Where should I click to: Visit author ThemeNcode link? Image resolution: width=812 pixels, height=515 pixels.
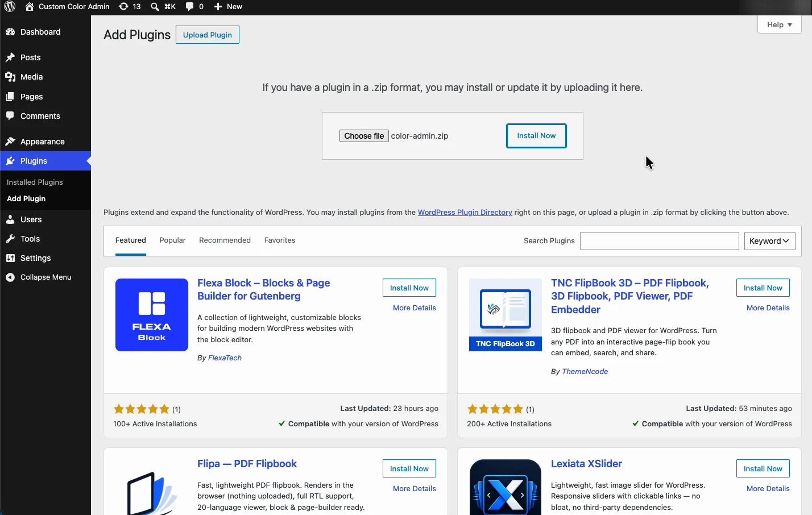pyautogui.click(x=585, y=372)
